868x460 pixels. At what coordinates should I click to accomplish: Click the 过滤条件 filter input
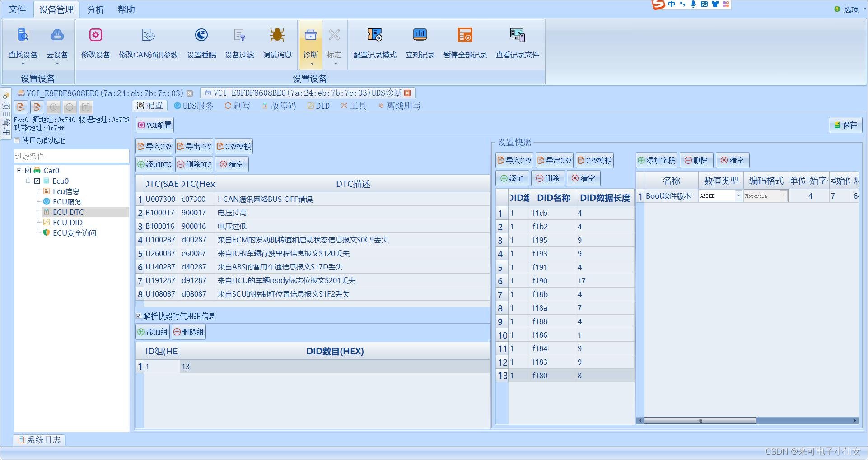[x=71, y=156]
